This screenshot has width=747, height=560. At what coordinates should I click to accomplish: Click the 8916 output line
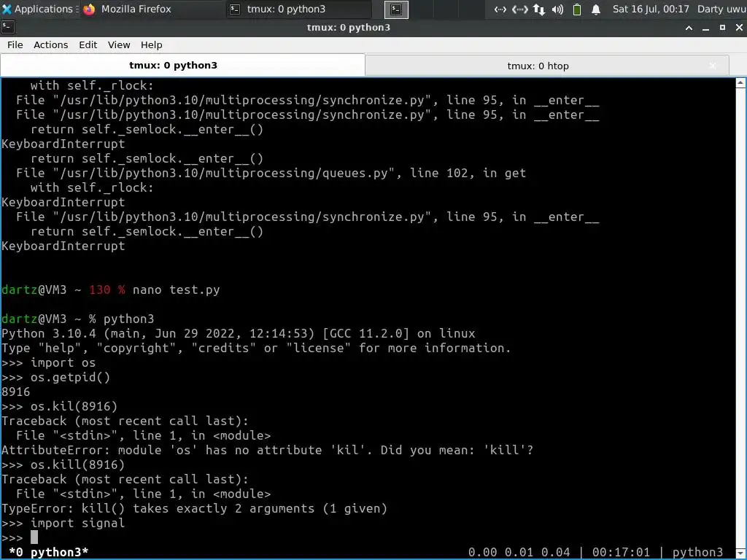coord(16,392)
